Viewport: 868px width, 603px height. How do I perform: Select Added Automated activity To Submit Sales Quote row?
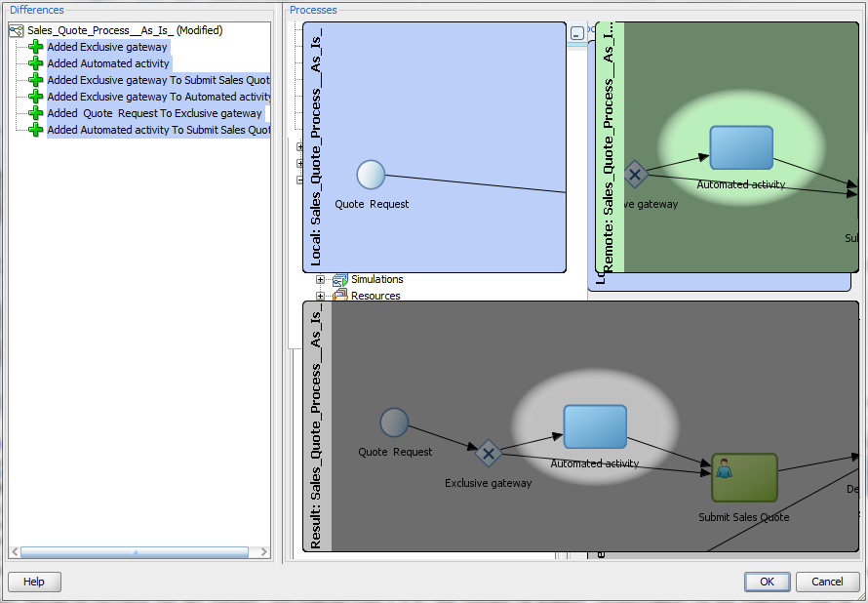[x=158, y=130]
